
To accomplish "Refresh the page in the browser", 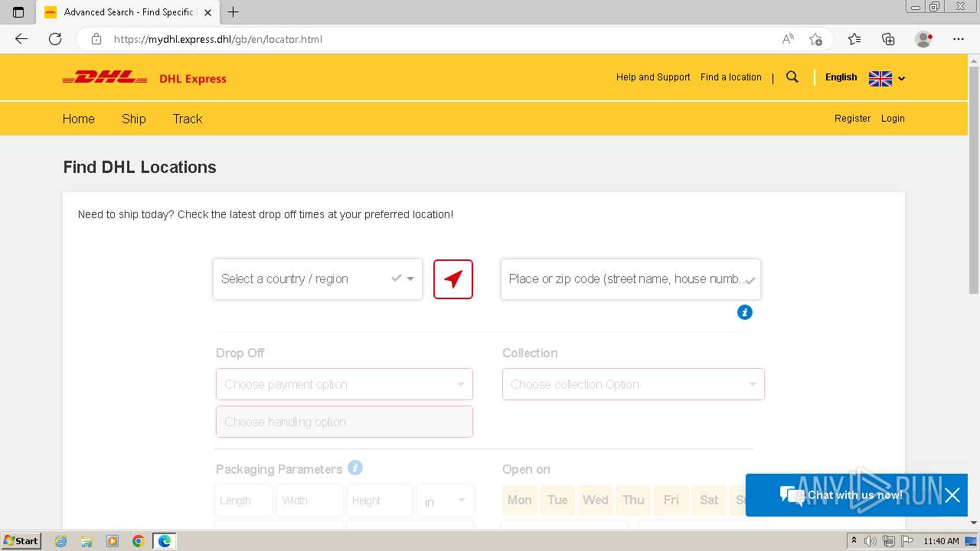I will 55,39.
